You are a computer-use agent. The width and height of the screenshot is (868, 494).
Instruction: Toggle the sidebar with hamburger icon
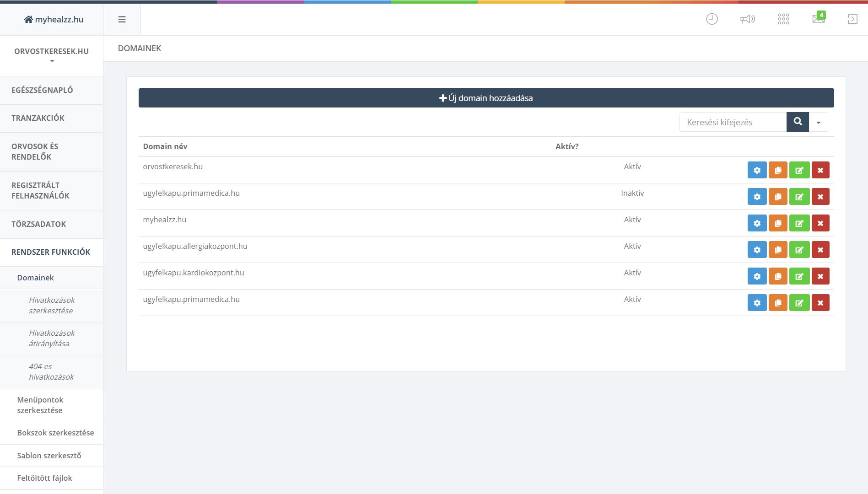coord(122,19)
